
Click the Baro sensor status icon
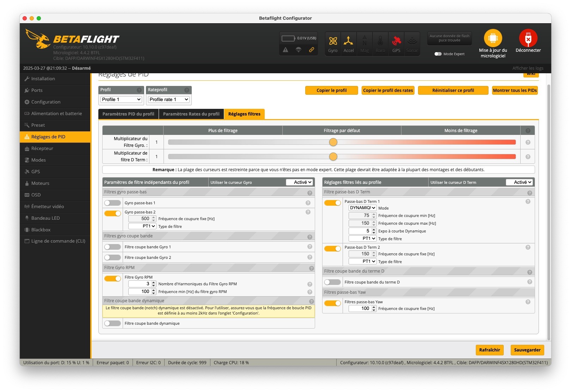pyautogui.click(x=380, y=44)
